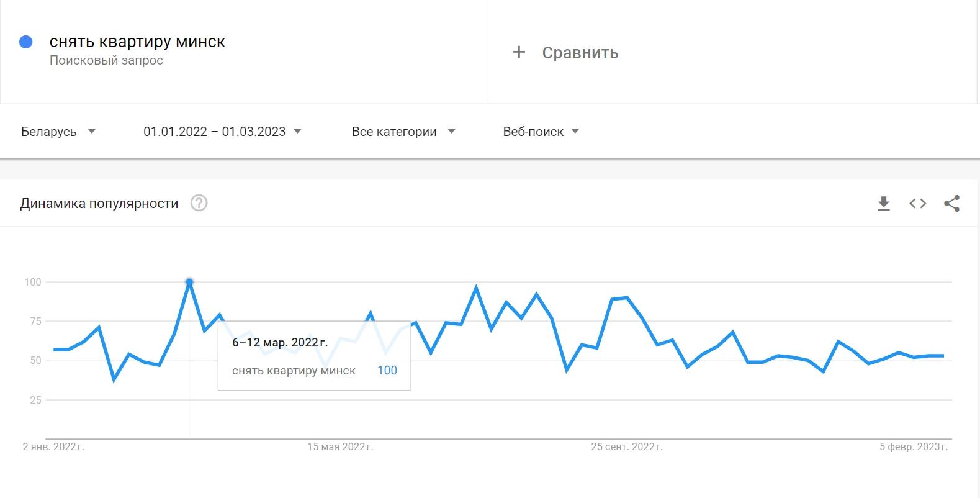Open the help icon beside Динамика популярности
The image size is (980, 498).
click(x=199, y=204)
